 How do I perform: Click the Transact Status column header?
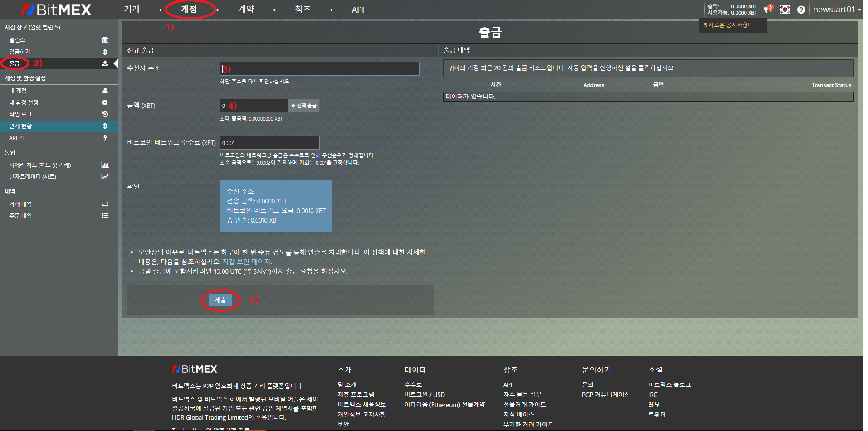(x=831, y=85)
